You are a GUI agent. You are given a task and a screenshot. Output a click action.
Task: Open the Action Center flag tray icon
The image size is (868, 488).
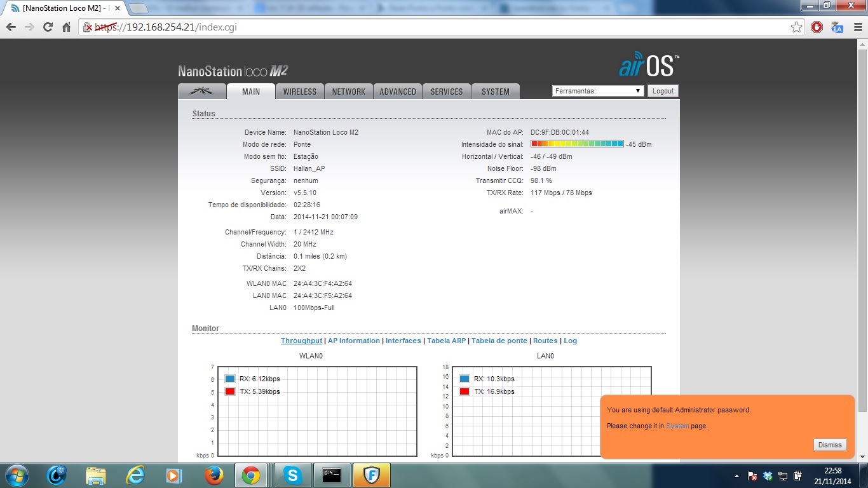[752, 476]
